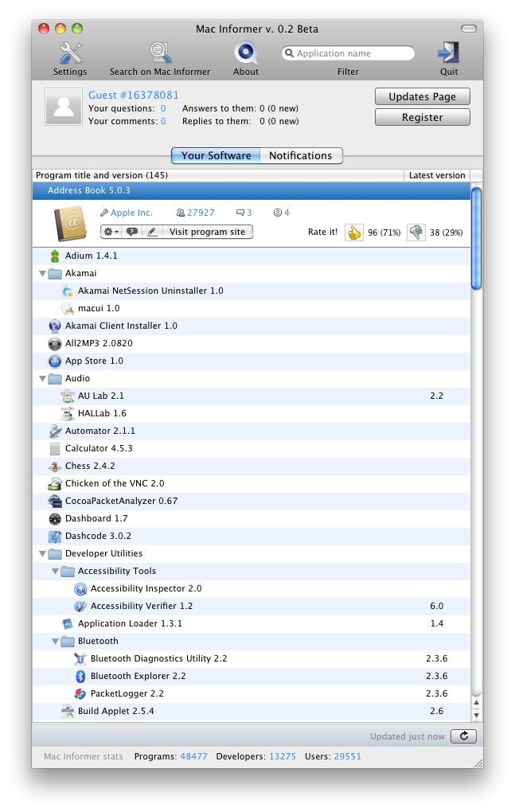Collapse the Akamai folder
The height and width of the screenshot is (812, 515).
click(43, 273)
